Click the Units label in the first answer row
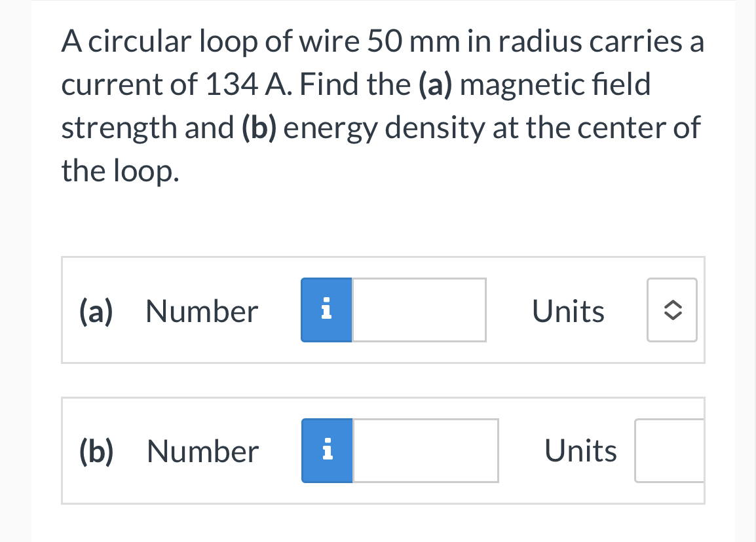This screenshot has height=542, width=756. click(x=568, y=311)
